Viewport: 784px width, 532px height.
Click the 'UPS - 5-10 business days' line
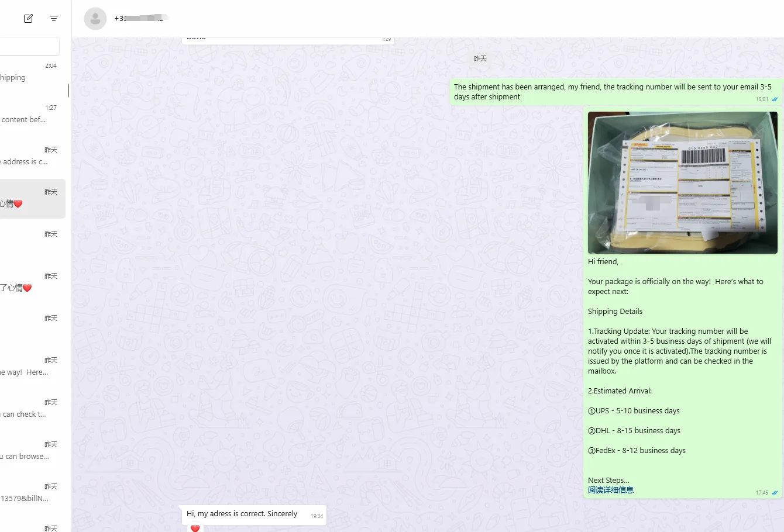click(x=634, y=411)
